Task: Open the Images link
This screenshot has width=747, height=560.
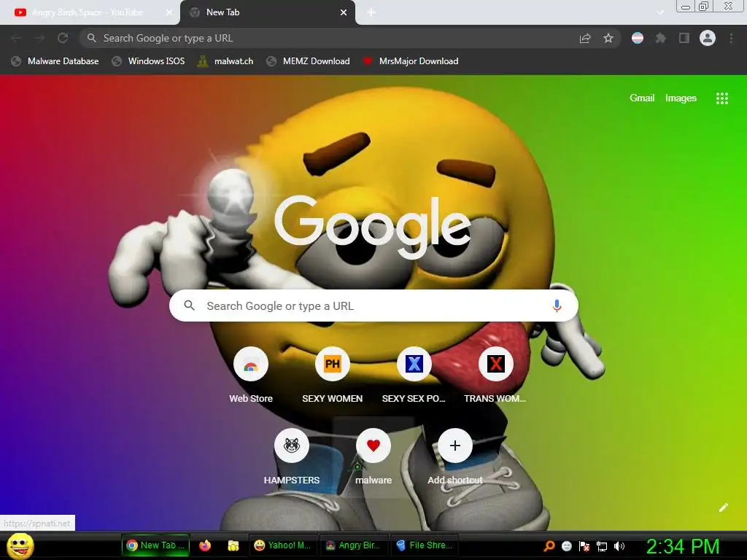Action: [681, 98]
